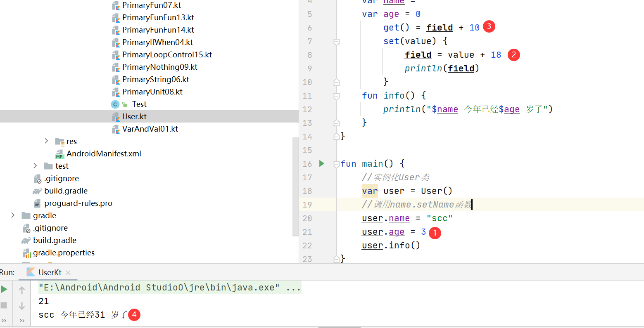Open PrimaryFunFun14.kt file
644x328 pixels.
[158, 30]
